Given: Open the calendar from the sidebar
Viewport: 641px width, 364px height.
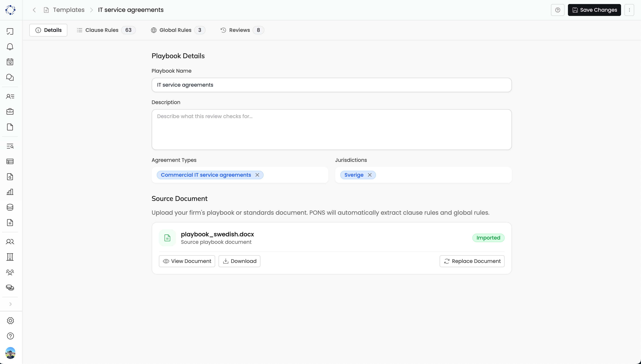Looking at the screenshot, I should click(x=10, y=62).
